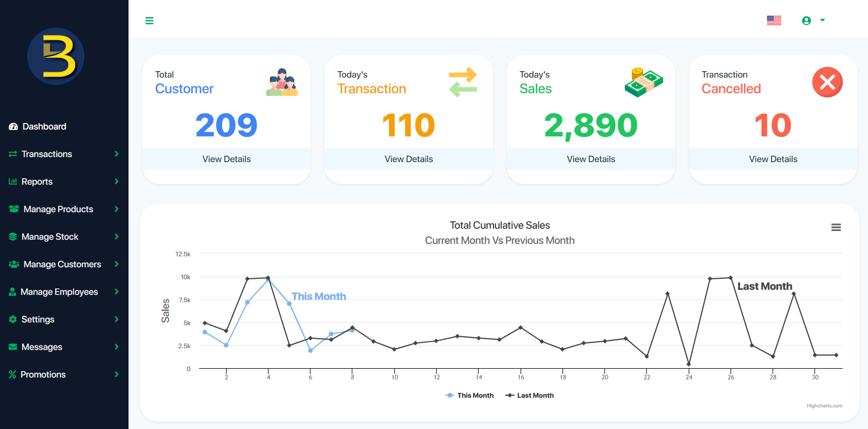Open the hamburger navigation menu

point(149,20)
